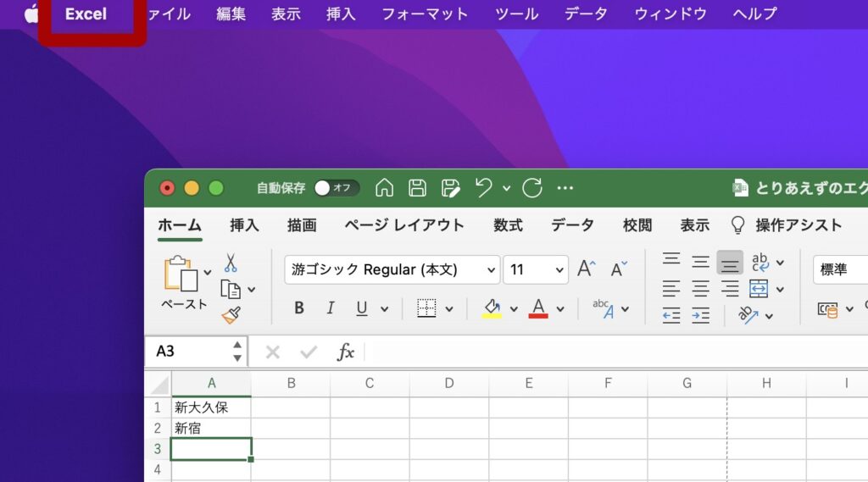Click the Copy icon

click(231, 290)
